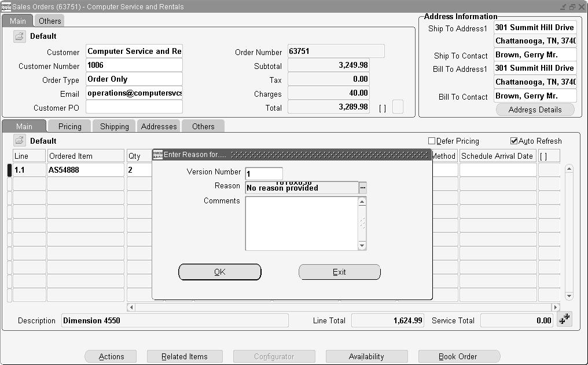Click the Customer field
The image size is (588, 365).
[134, 51]
